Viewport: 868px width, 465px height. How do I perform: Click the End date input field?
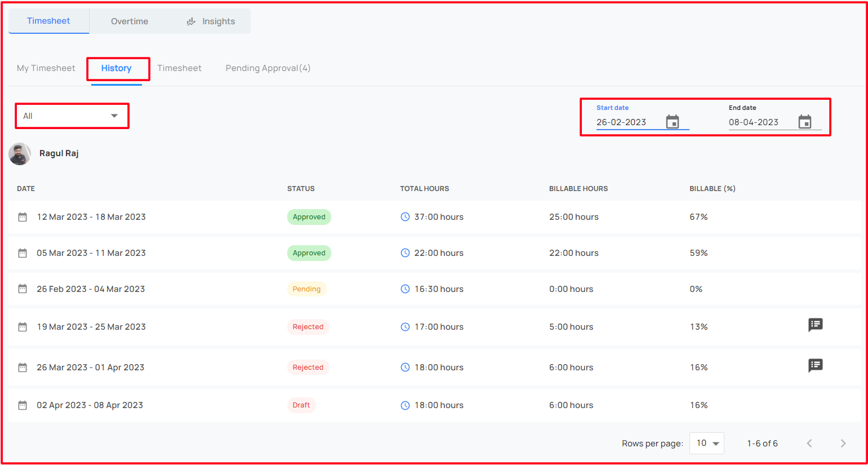[x=762, y=122]
